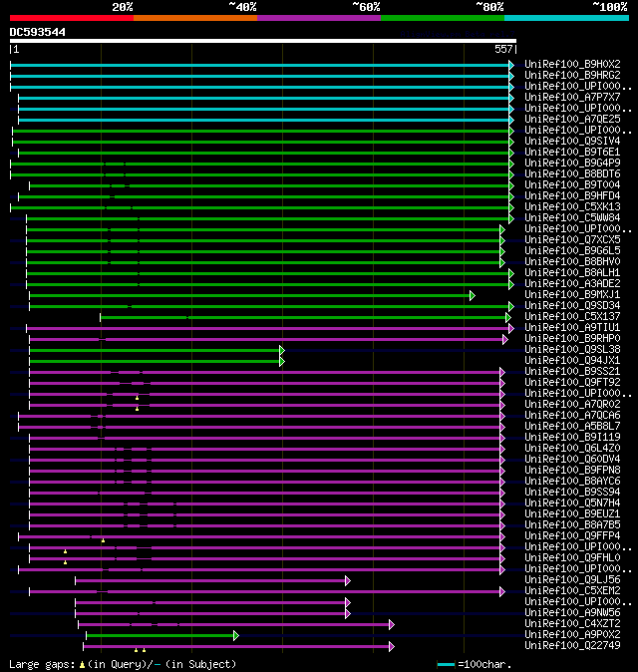Click the query end position label 557
Image resolution: width=638 pixels, height=672 pixels.
(503, 49)
